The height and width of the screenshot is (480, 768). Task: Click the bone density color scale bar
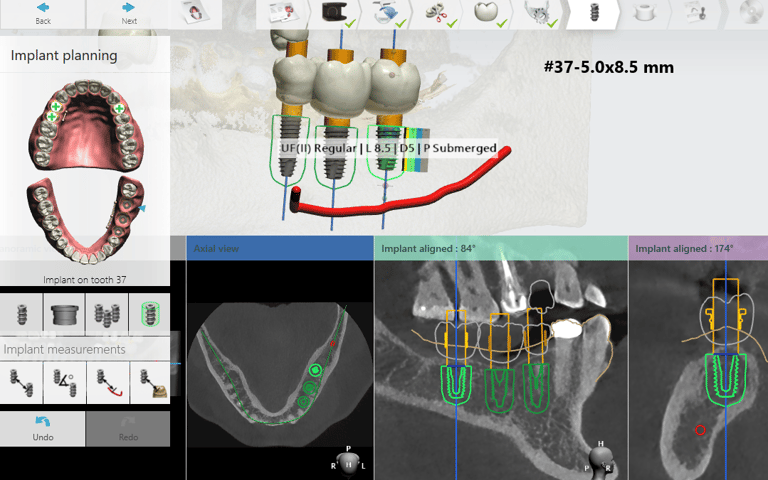click(x=417, y=150)
